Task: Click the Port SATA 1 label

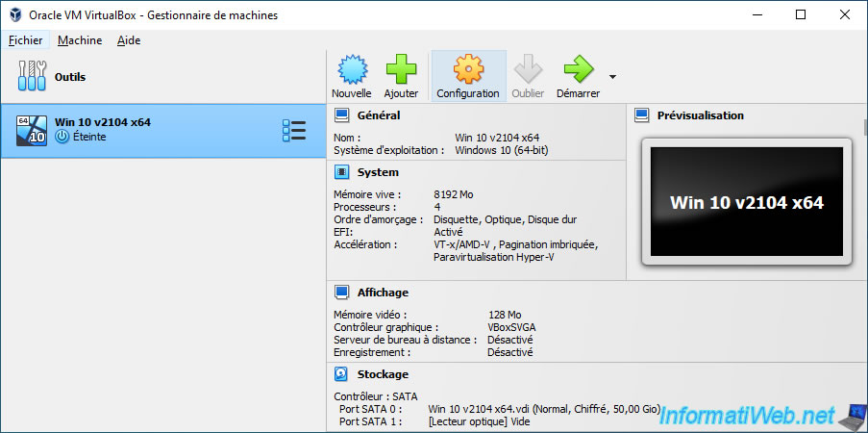Action: pyautogui.click(x=370, y=421)
